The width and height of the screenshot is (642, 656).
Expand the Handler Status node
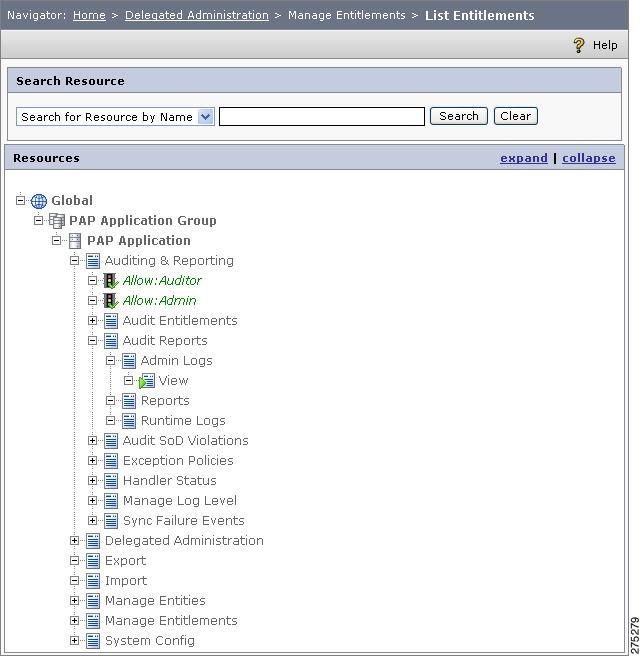pyautogui.click(x=92, y=481)
